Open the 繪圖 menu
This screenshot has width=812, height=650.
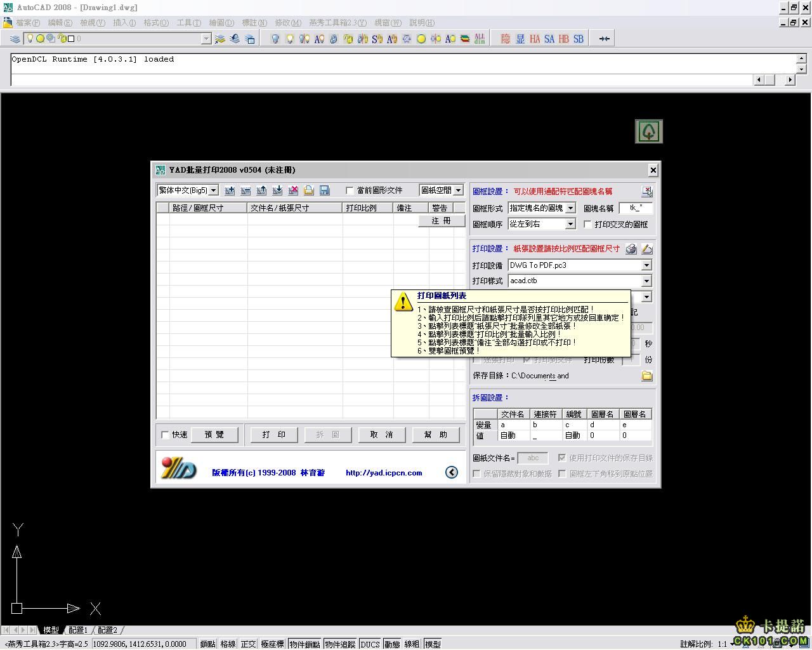(x=221, y=22)
